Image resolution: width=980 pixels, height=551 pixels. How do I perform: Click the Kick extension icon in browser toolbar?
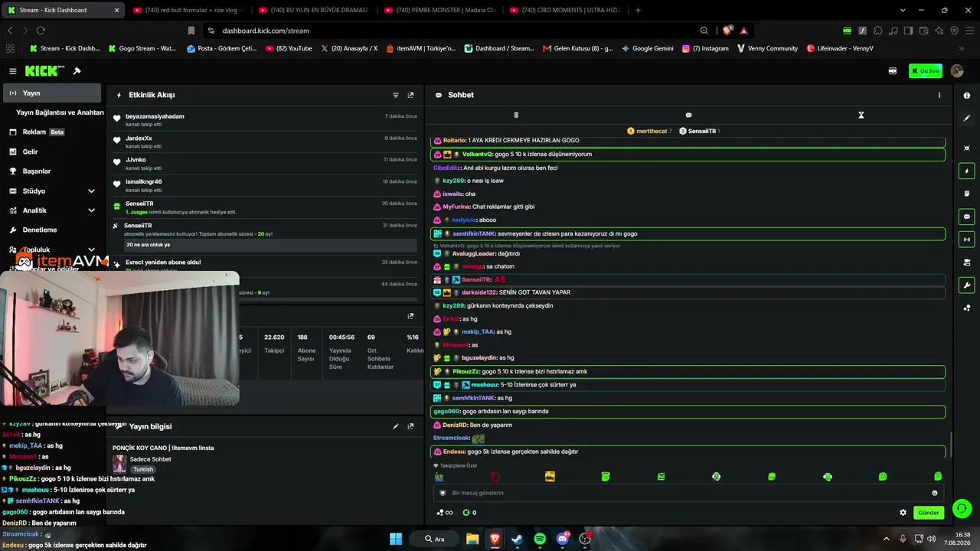tap(847, 31)
